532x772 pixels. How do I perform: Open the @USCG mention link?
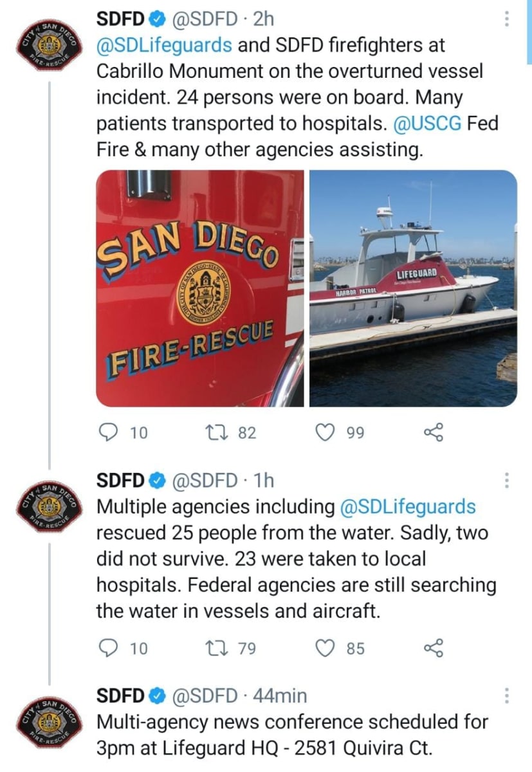click(x=427, y=124)
